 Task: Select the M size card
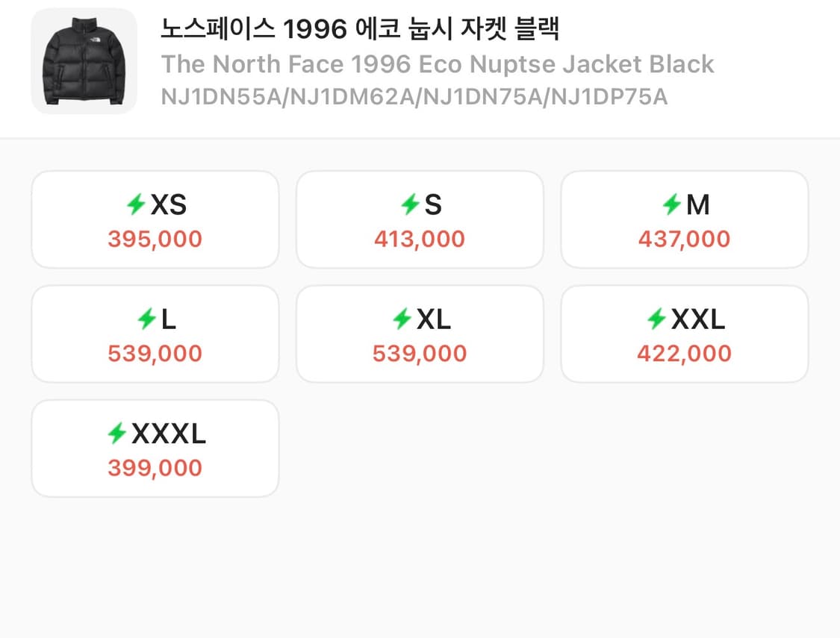(685, 219)
